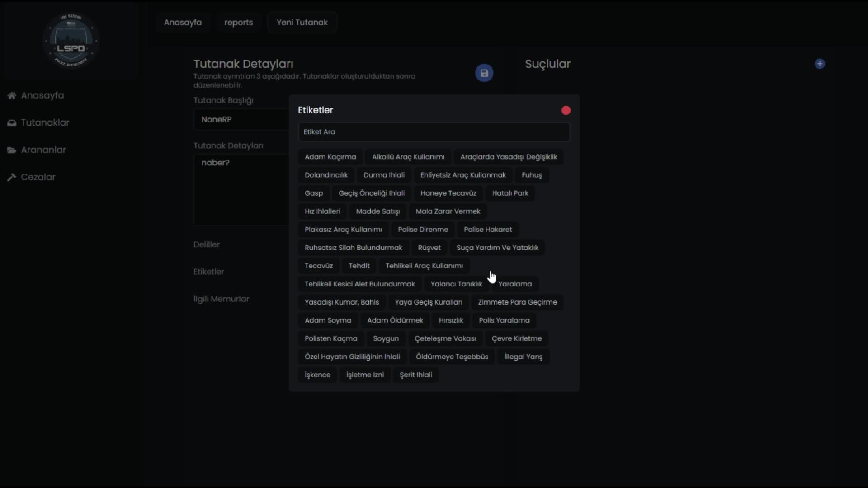The height and width of the screenshot is (488, 868).
Task: Click the LSPD logo
Action: [x=71, y=41]
